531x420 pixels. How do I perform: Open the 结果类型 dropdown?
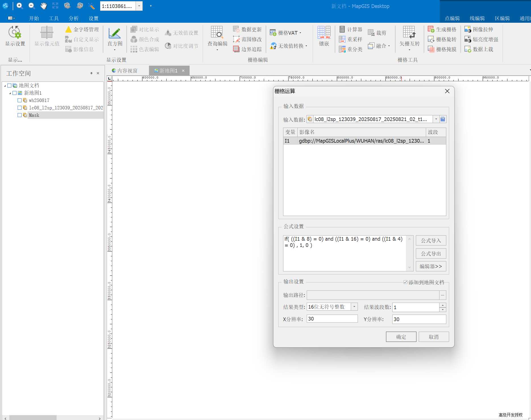click(354, 307)
